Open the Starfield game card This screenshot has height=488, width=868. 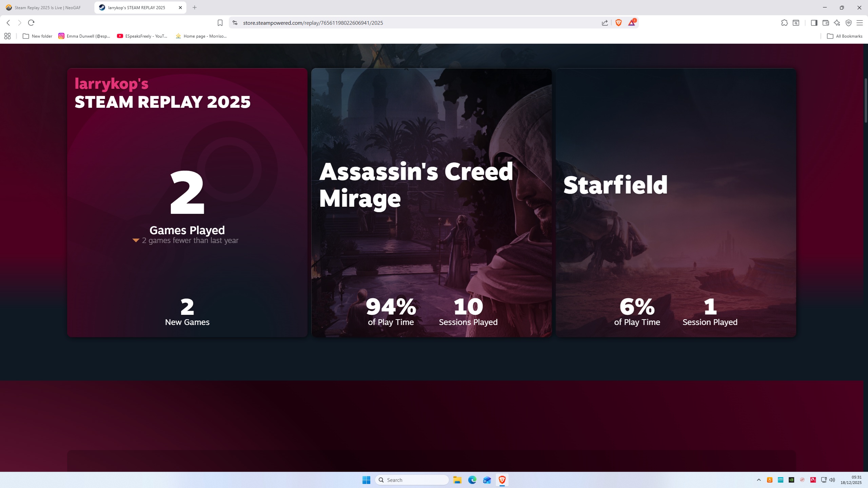pos(676,203)
